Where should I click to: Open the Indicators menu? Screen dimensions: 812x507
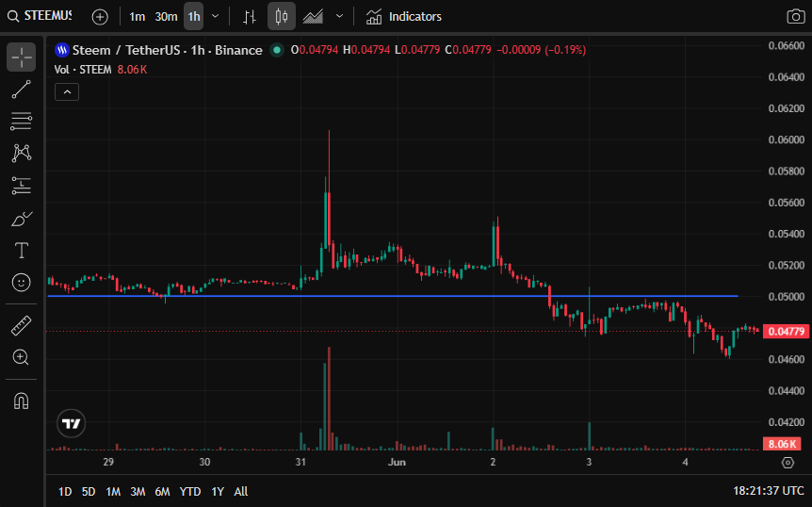404,17
